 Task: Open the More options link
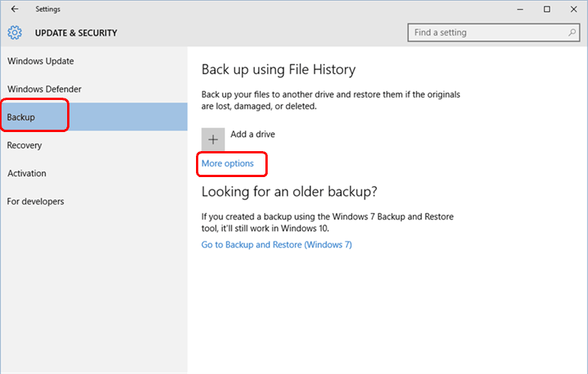tap(227, 163)
